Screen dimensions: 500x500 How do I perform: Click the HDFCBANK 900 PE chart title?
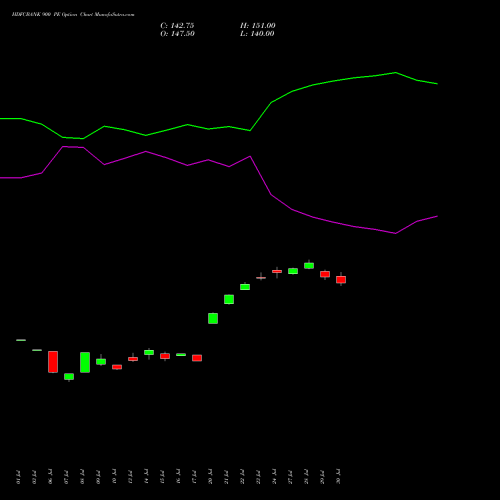(73, 15)
